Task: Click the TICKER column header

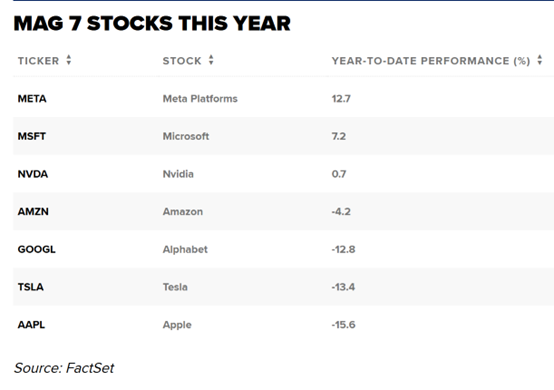Action: coord(39,61)
